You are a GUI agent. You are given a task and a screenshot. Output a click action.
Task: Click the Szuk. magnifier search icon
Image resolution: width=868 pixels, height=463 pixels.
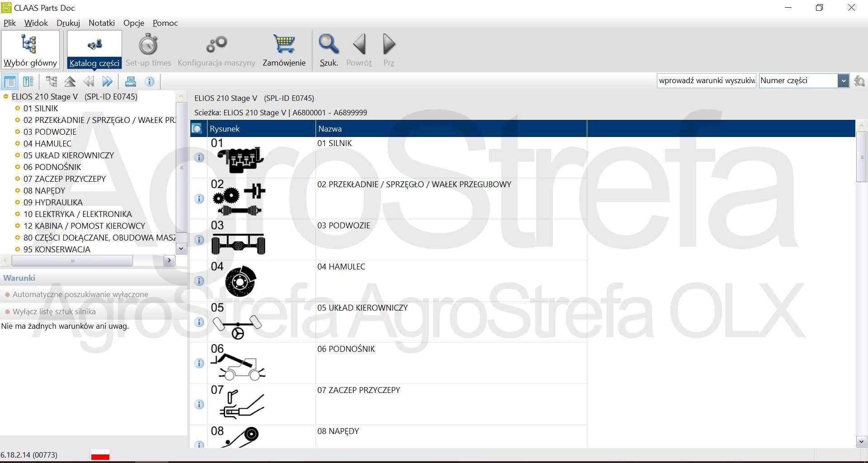pos(329,44)
